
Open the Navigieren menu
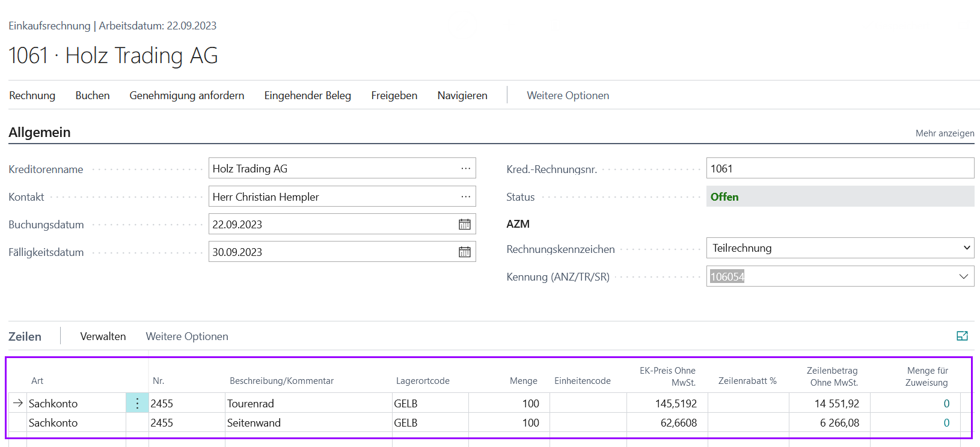click(x=462, y=96)
